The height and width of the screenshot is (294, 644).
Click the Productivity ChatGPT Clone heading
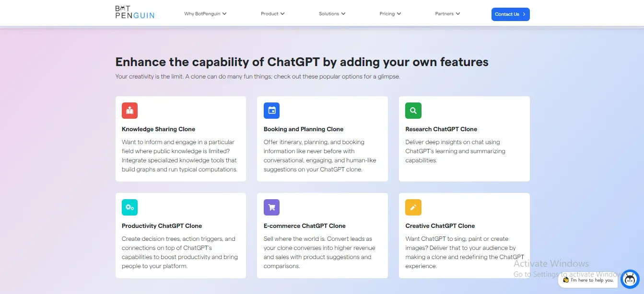point(162,226)
